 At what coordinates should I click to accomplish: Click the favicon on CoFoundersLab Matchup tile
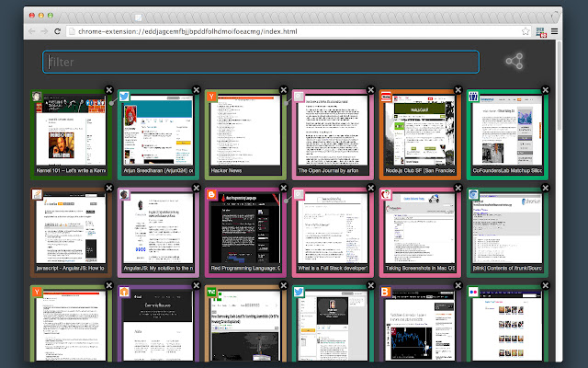click(473, 97)
